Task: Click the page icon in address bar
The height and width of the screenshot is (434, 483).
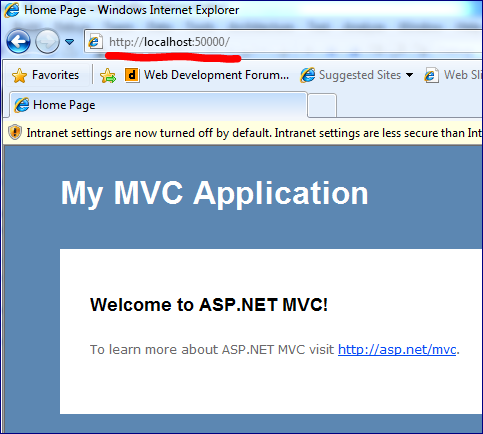Action: [95, 42]
